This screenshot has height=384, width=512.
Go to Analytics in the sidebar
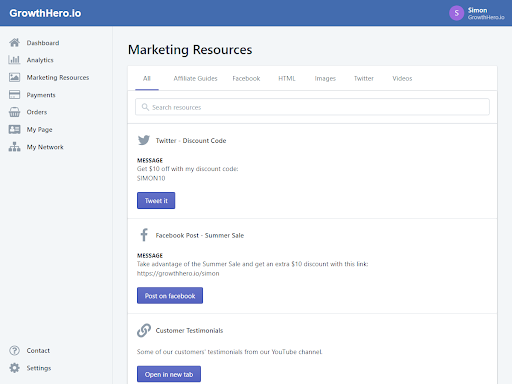point(40,60)
